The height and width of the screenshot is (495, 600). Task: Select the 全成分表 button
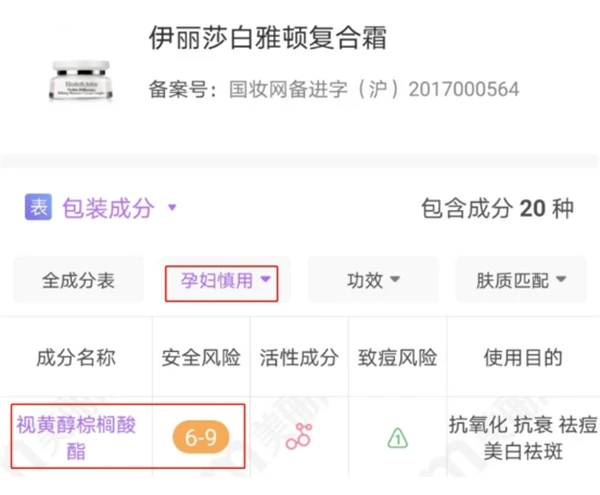click(78, 281)
